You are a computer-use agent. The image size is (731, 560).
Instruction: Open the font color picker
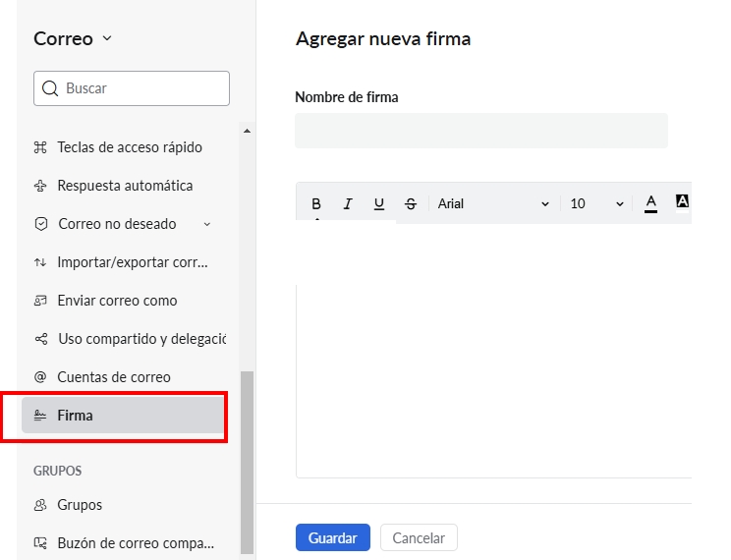click(x=650, y=203)
